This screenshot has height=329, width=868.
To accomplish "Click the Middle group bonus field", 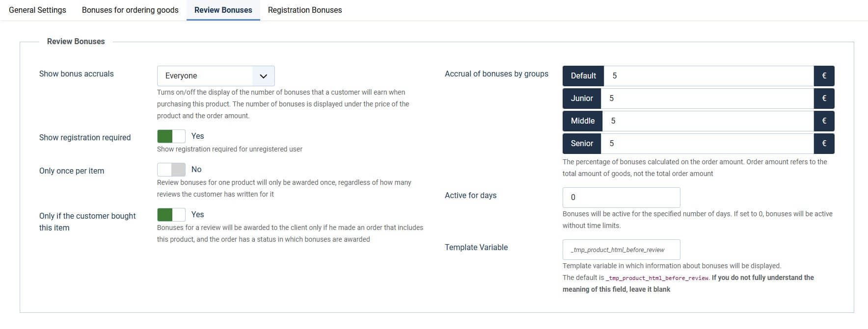I will pyautogui.click(x=707, y=121).
